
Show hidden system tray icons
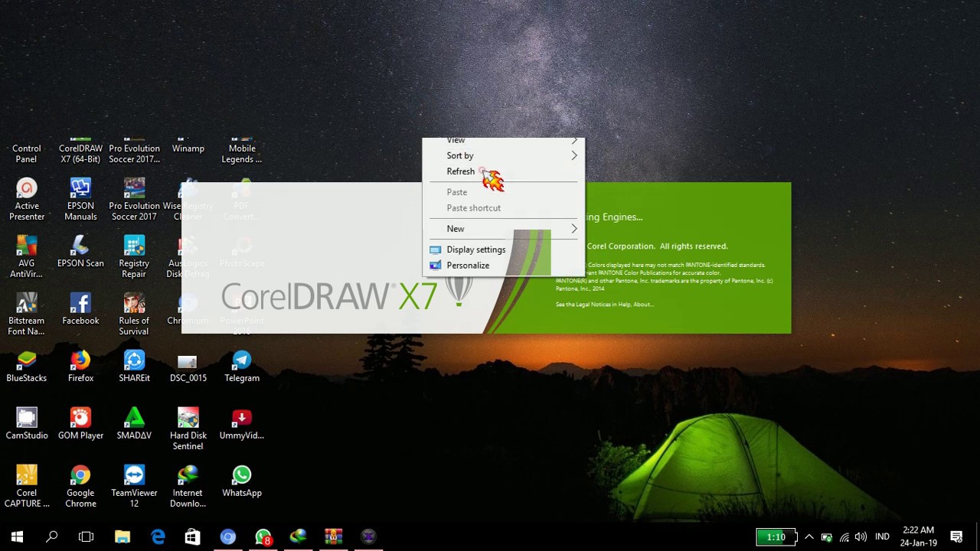pyautogui.click(x=808, y=536)
